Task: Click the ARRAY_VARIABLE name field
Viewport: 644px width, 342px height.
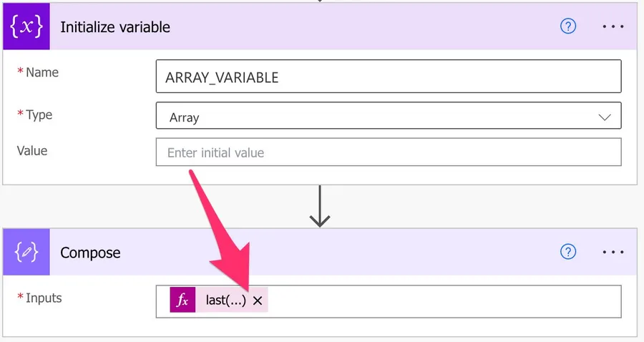Action: [388, 77]
